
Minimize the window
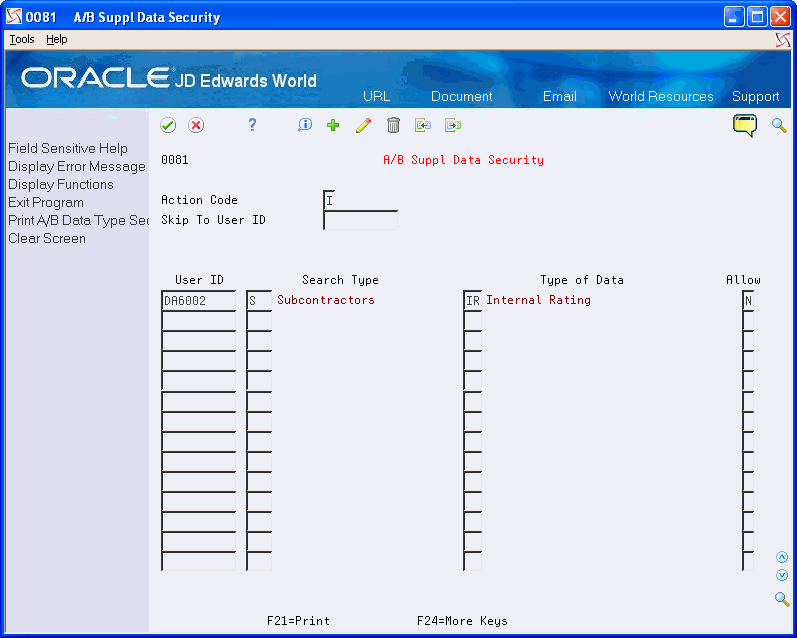[733, 17]
